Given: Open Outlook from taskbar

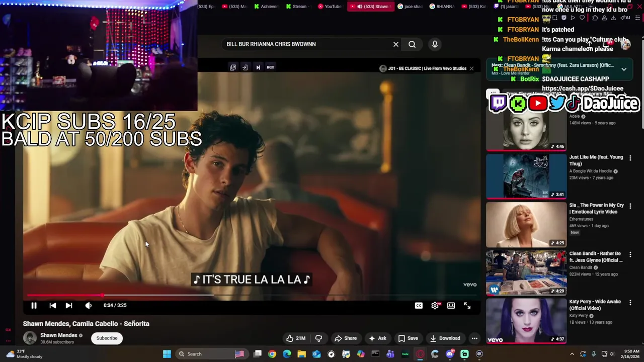Looking at the screenshot, I should 316,354.
